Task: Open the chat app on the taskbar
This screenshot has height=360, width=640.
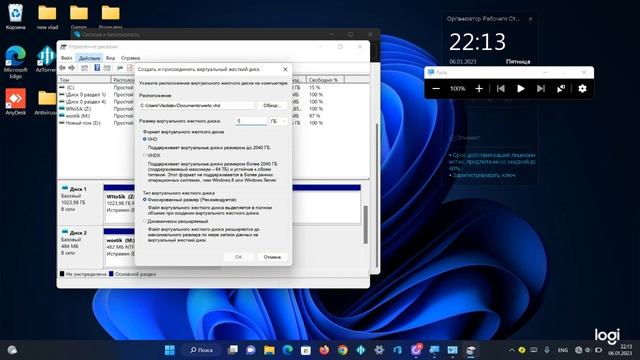Action: (x=251, y=350)
